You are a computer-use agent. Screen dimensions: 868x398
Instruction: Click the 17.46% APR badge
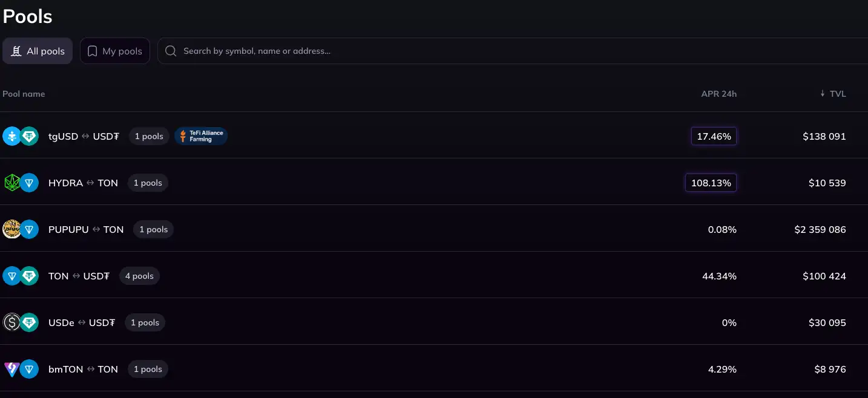(x=714, y=136)
